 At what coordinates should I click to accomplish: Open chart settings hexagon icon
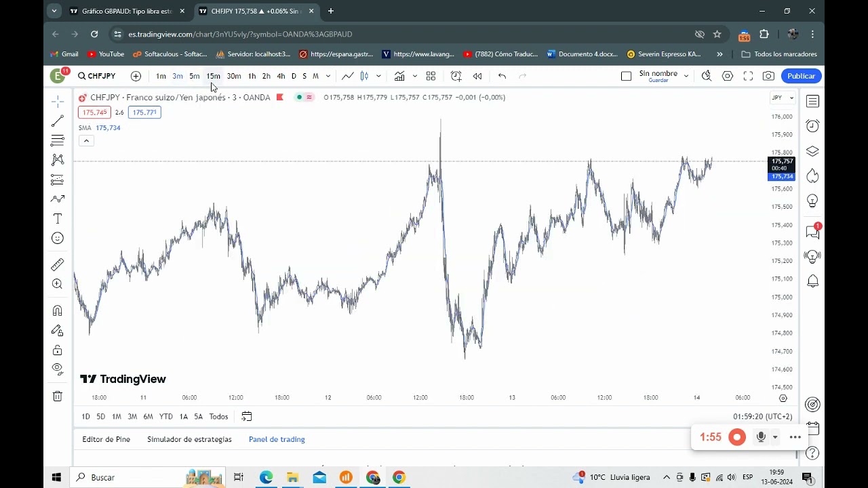[x=728, y=76]
